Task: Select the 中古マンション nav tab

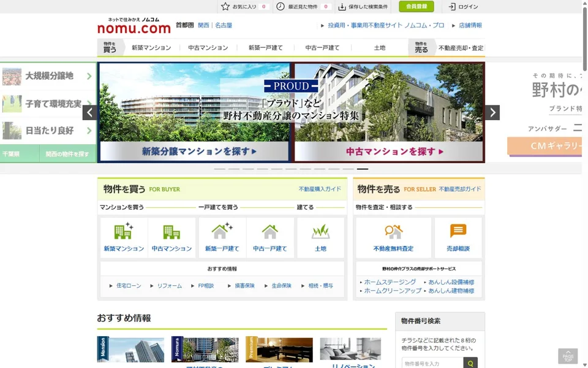Action: (x=208, y=48)
